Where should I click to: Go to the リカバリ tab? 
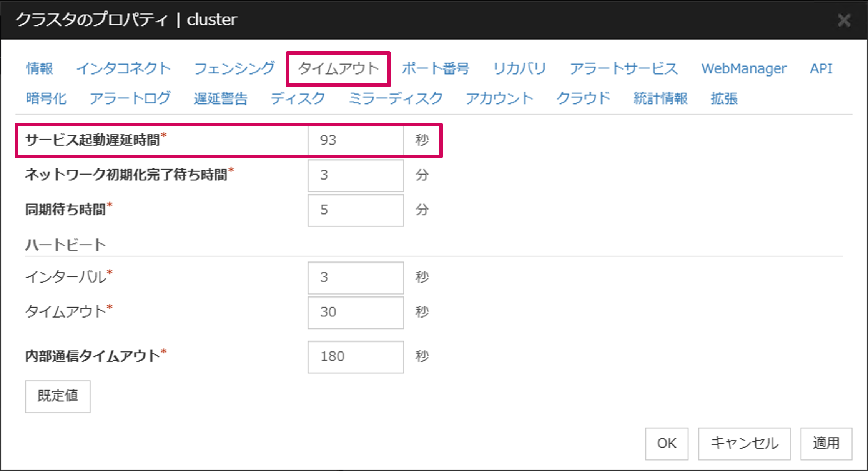coord(519,68)
